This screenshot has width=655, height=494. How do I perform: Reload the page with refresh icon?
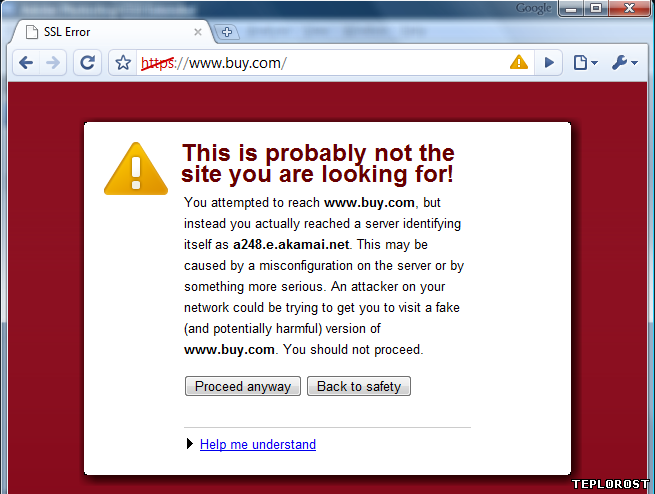[x=87, y=63]
